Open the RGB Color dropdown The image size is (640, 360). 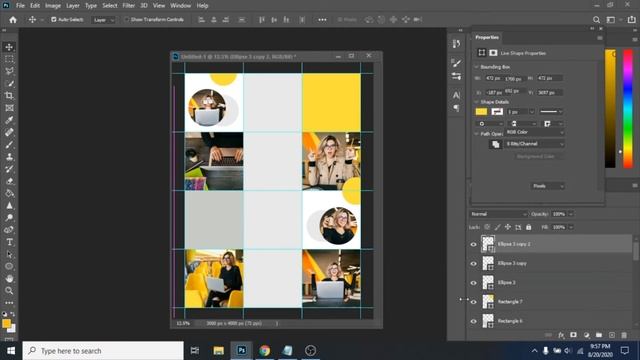(x=535, y=132)
